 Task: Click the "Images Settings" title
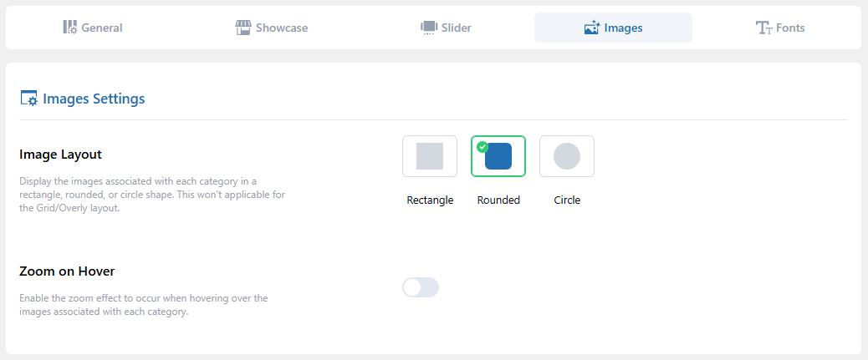pos(94,99)
